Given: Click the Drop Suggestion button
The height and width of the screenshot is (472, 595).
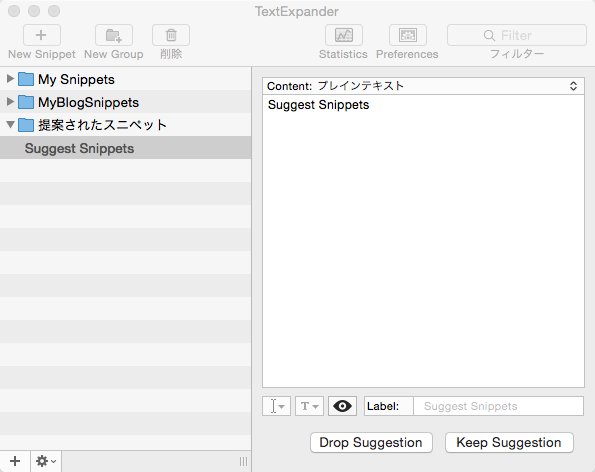Looking at the screenshot, I should (x=371, y=442).
